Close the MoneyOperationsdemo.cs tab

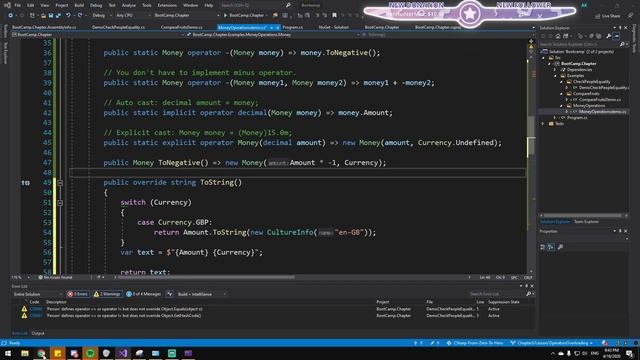[278, 27]
